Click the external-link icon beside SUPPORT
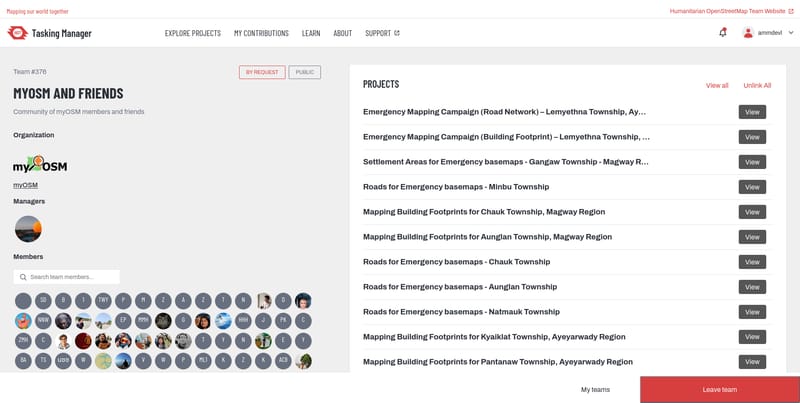Viewport: 800px width, 403px height. 397,33
